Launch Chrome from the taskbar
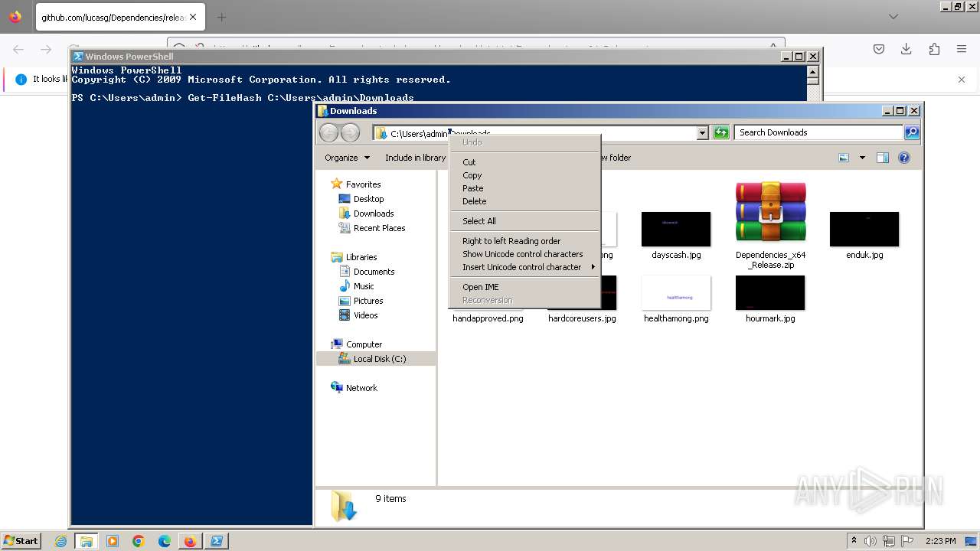980x551 pixels. (139, 541)
